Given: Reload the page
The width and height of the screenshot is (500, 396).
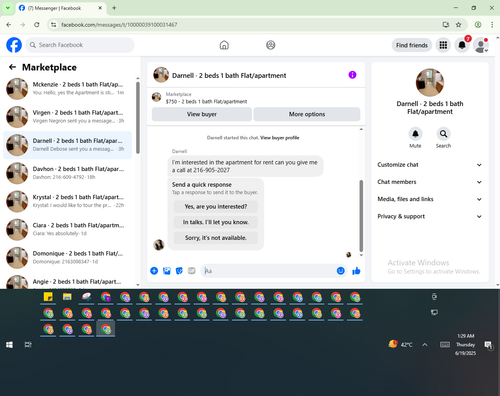Looking at the screenshot, I should 37,25.
